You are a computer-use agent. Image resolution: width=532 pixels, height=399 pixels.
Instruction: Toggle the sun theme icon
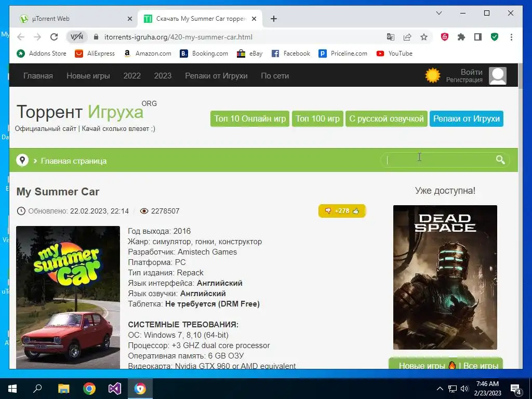433,75
